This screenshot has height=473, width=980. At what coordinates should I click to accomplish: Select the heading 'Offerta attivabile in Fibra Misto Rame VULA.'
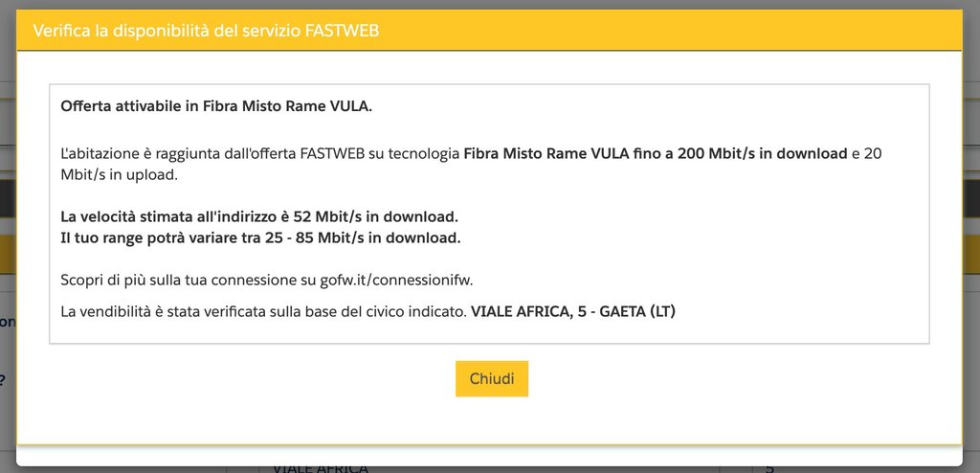pos(216,106)
